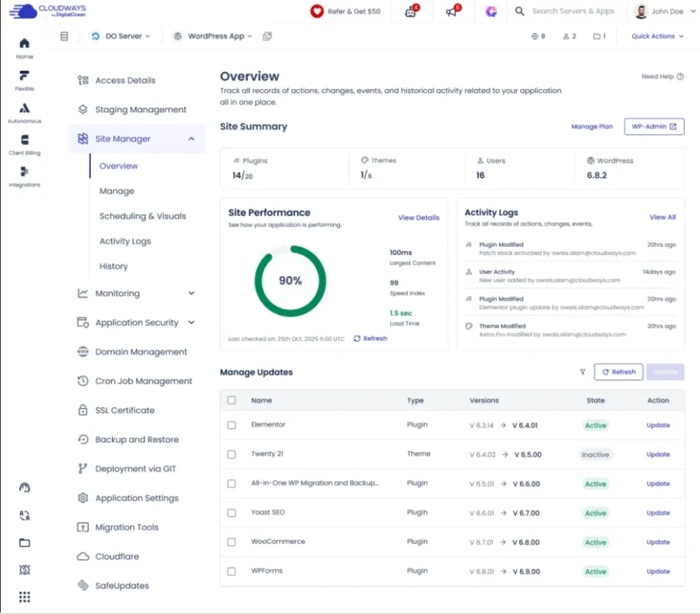This screenshot has height=614, width=700.
Task: Go to Access Details
Action: click(125, 81)
